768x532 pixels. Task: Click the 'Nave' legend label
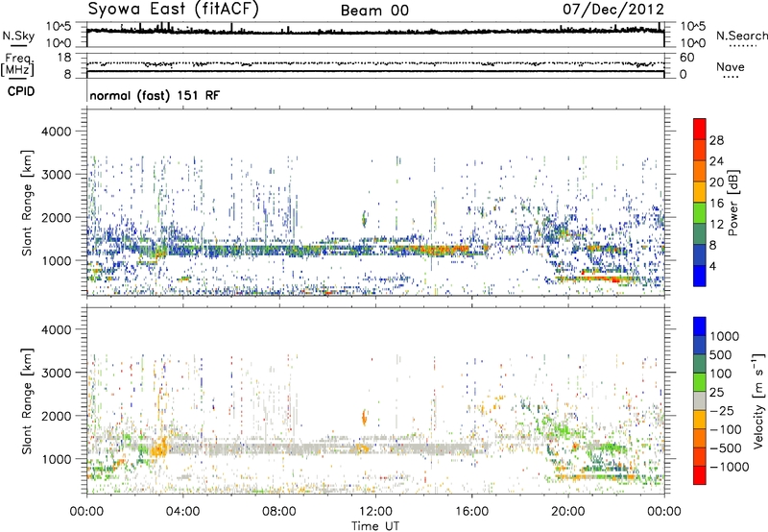[x=730, y=67]
